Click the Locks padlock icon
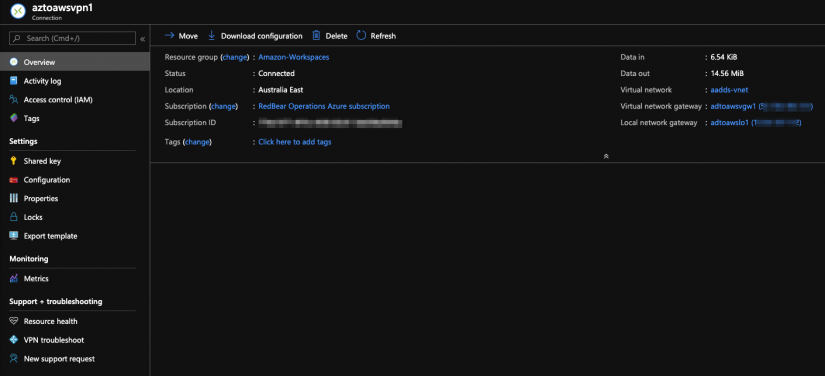The width and height of the screenshot is (825, 376). coord(14,217)
